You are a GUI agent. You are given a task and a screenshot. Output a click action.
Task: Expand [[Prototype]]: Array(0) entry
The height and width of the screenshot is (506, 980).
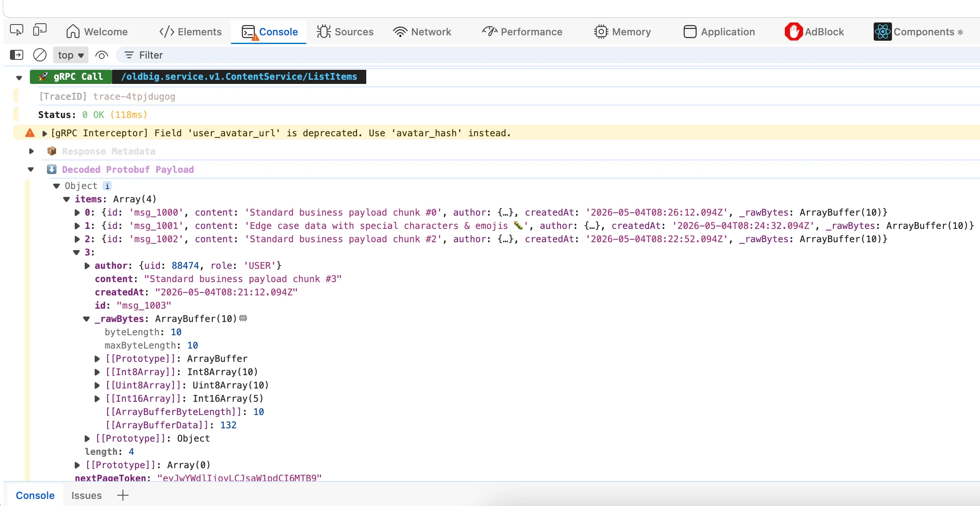[77, 465]
